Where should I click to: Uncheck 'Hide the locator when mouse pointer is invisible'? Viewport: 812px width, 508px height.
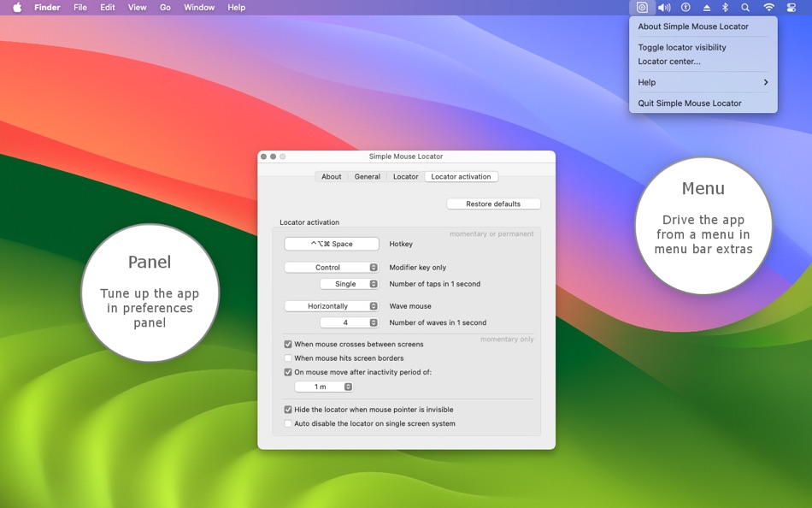[x=288, y=410]
